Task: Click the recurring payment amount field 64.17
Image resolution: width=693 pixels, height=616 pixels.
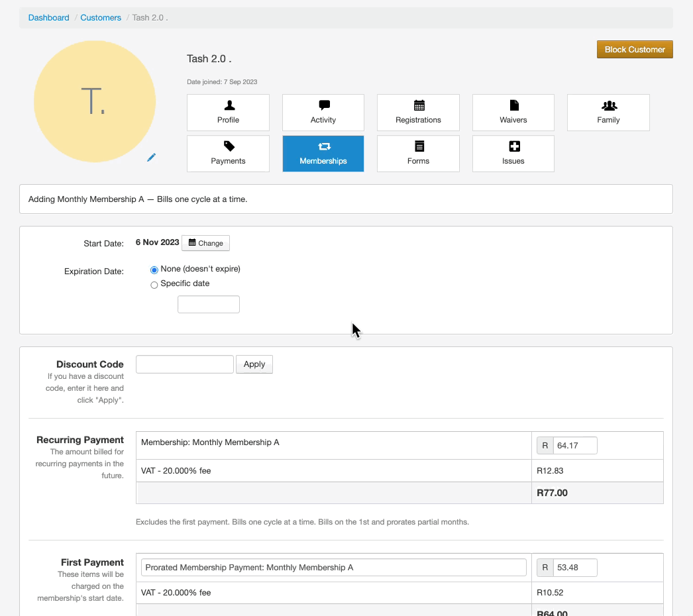Action: coord(574,446)
